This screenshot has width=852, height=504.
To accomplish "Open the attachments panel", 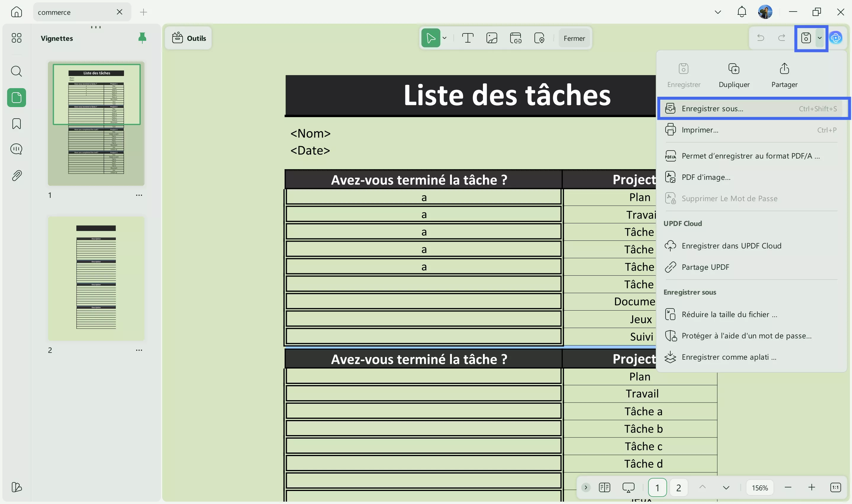I will pyautogui.click(x=16, y=175).
